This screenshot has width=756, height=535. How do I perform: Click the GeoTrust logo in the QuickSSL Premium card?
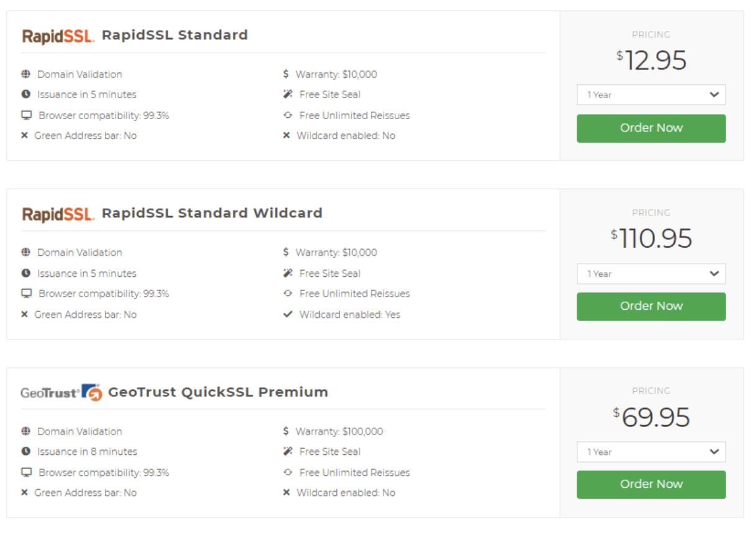(61, 392)
